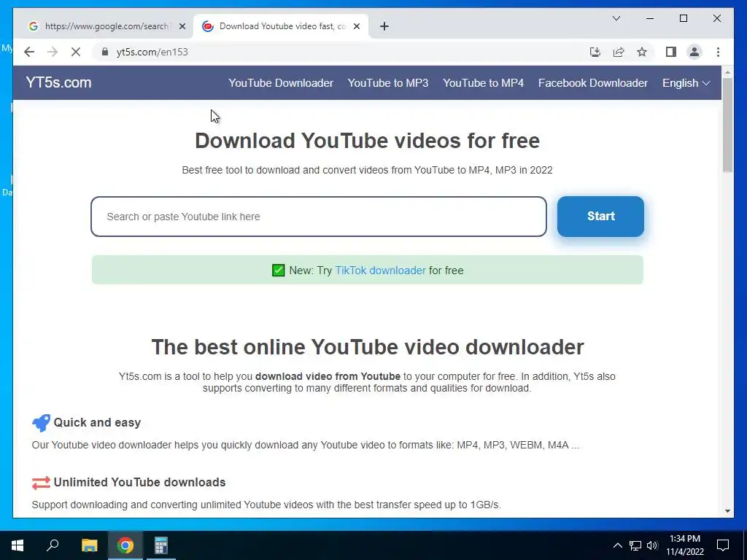The image size is (747, 560).
Task: Open Chrome three-dot menu
Action: [x=718, y=52]
